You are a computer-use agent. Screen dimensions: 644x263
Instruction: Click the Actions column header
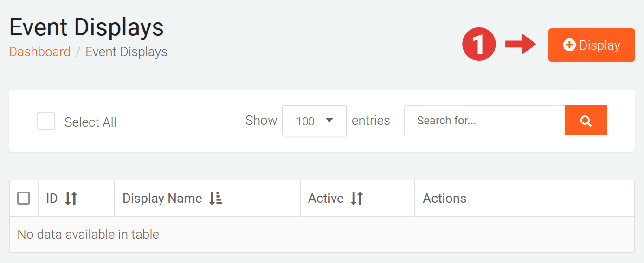click(x=444, y=199)
